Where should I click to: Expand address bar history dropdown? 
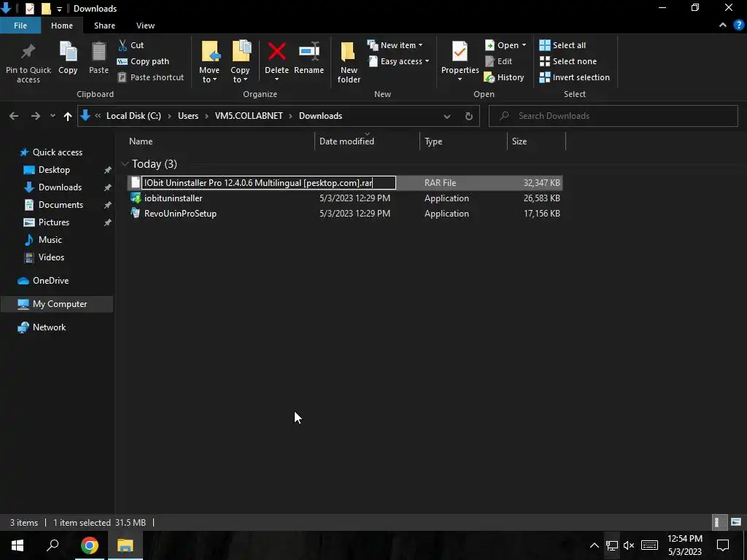tap(447, 116)
